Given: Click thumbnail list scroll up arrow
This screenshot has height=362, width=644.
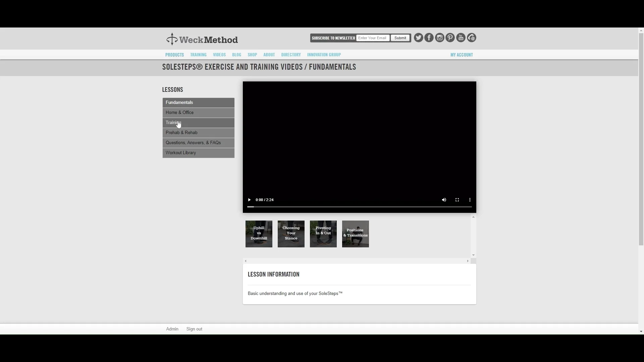Looking at the screenshot, I should pyautogui.click(x=473, y=217).
